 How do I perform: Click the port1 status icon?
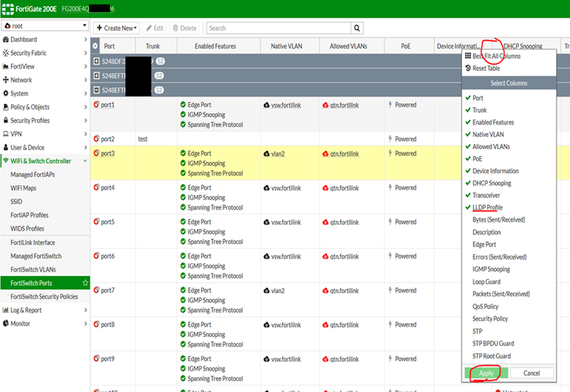(97, 104)
